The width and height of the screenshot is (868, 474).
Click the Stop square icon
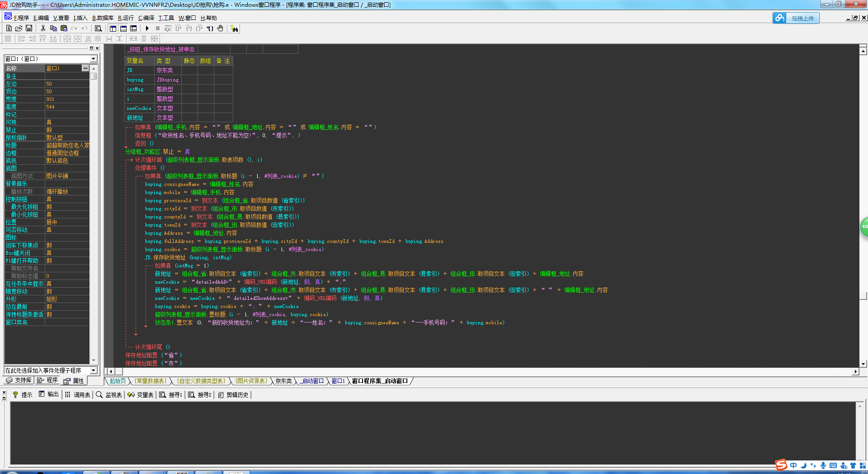point(157,28)
